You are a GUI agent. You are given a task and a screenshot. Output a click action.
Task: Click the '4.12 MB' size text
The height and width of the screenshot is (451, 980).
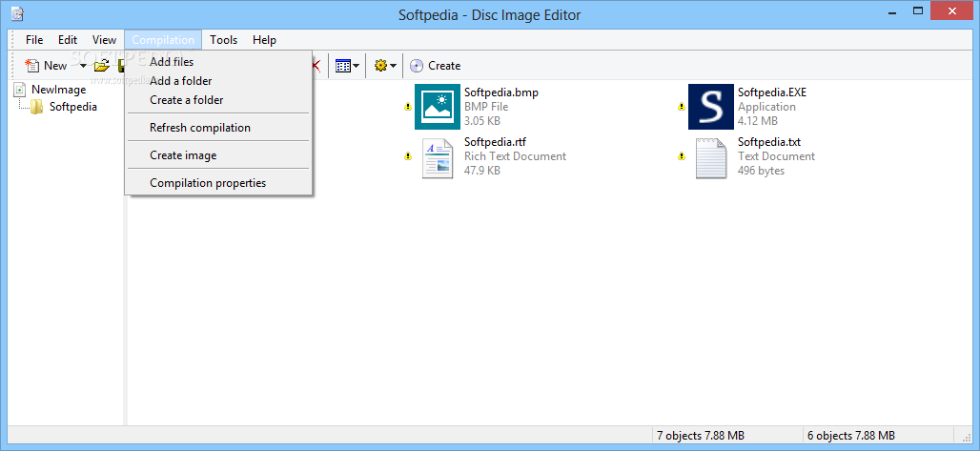pos(758,121)
